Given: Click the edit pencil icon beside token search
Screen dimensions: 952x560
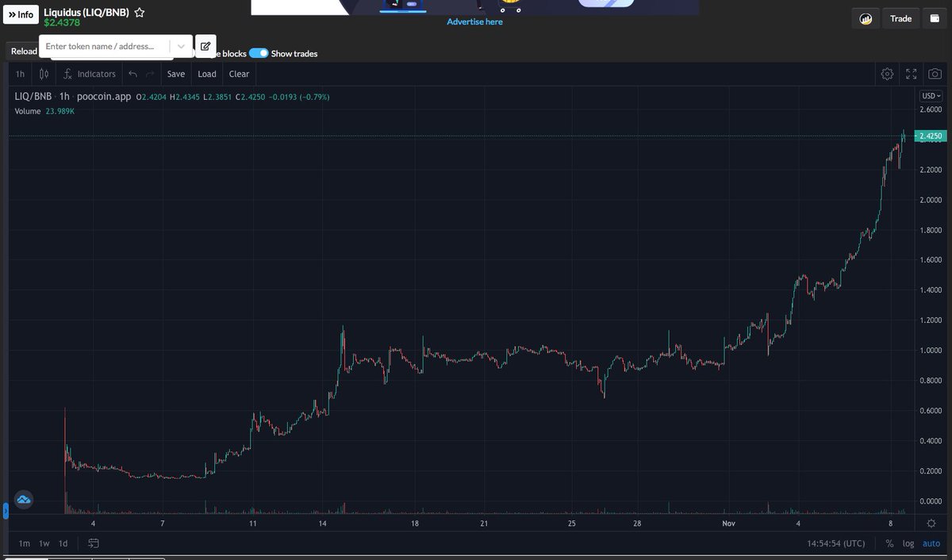Looking at the screenshot, I should (x=205, y=46).
